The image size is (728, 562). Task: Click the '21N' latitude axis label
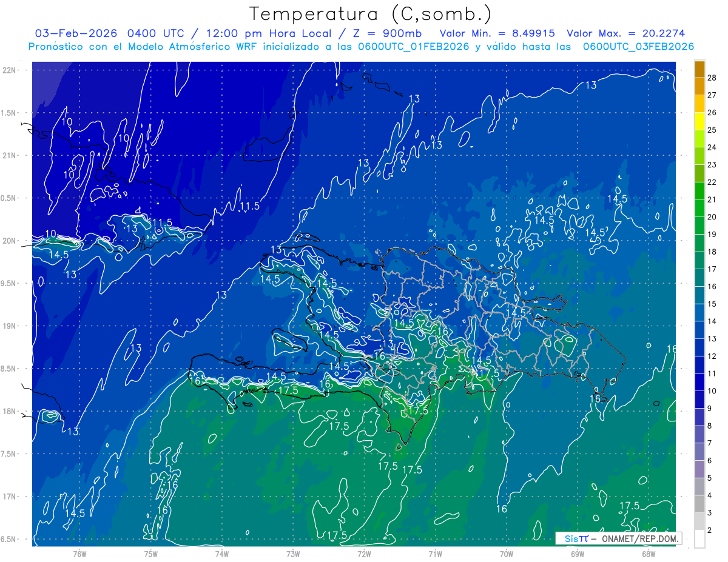click(8, 156)
